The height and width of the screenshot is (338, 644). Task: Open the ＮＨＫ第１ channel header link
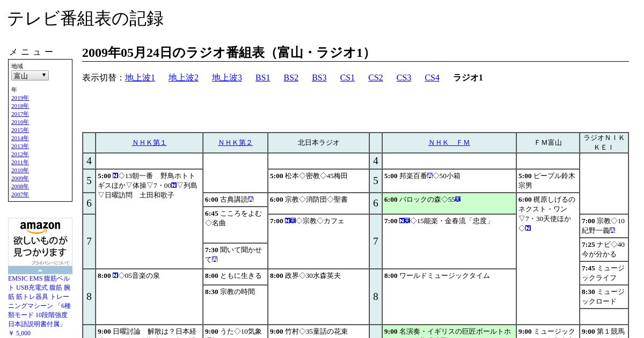[149, 143]
